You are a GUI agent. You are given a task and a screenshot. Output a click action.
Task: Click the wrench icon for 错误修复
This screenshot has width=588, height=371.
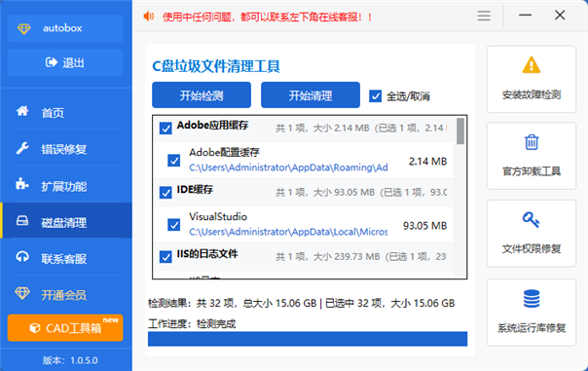(22, 149)
